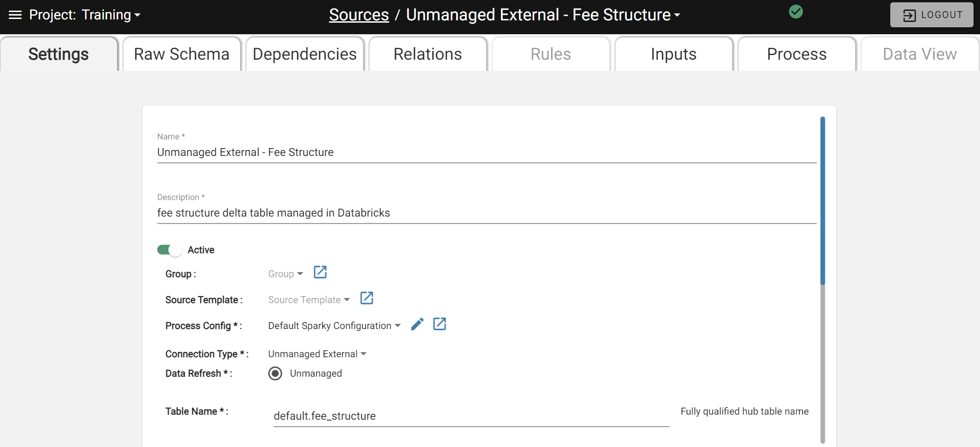The height and width of the screenshot is (447, 980).
Task: Open the Process tab
Action: [x=796, y=54]
